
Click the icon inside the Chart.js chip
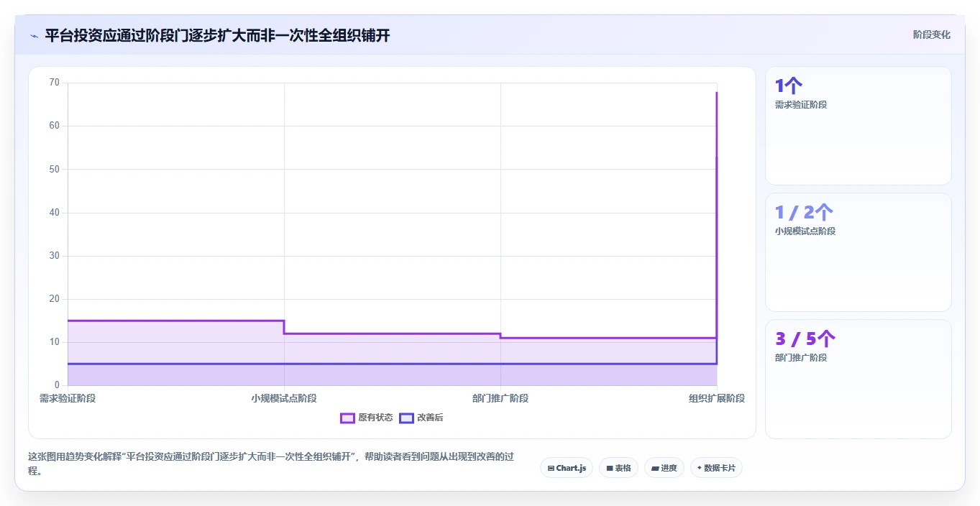coord(551,468)
